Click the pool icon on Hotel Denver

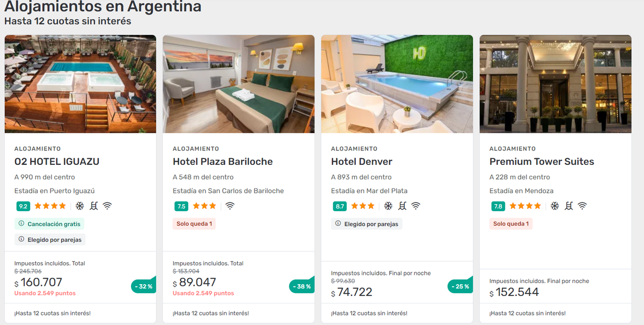pyautogui.click(x=402, y=206)
